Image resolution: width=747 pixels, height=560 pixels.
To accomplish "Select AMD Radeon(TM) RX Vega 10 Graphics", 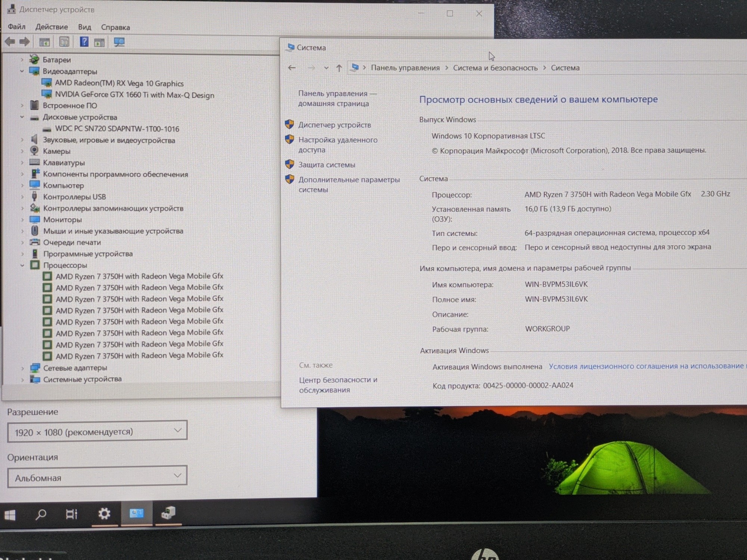I will [119, 83].
